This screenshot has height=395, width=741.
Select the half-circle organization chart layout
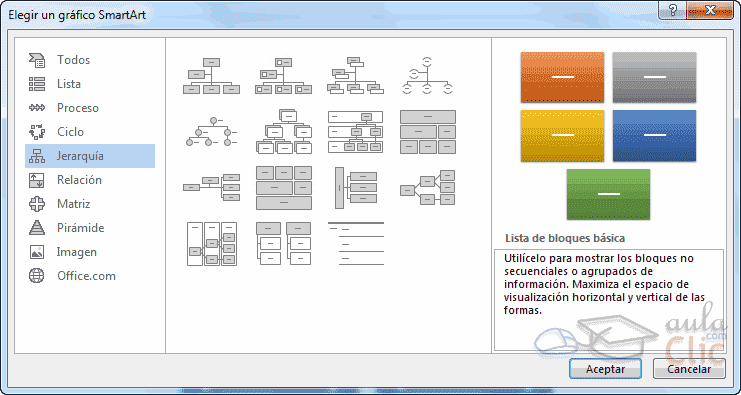click(x=428, y=76)
